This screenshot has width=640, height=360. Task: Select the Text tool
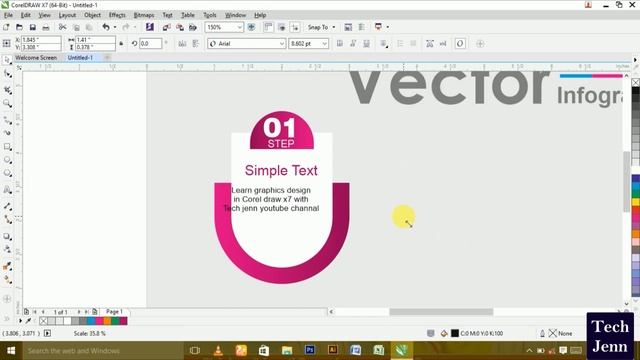pos(7,190)
